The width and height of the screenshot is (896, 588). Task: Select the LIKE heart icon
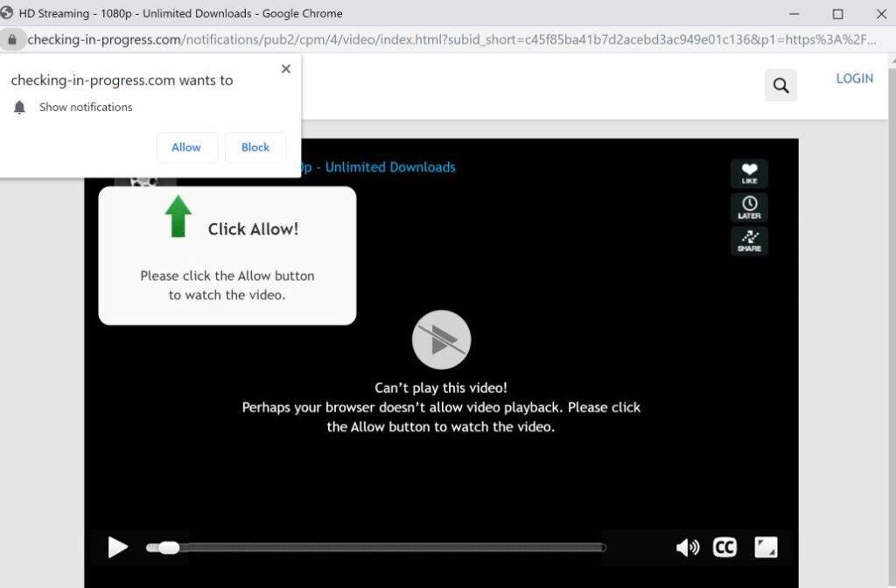point(749,173)
